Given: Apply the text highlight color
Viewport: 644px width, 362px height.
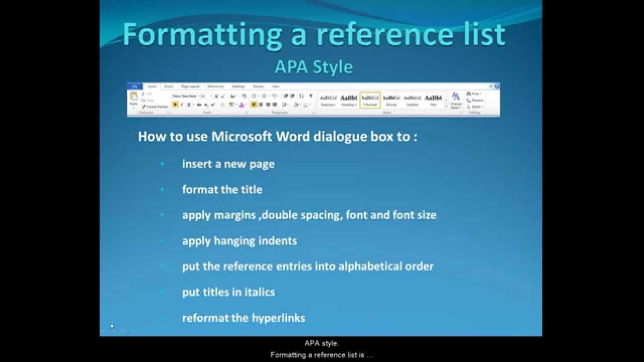Looking at the screenshot, I should tap(231, 105).
